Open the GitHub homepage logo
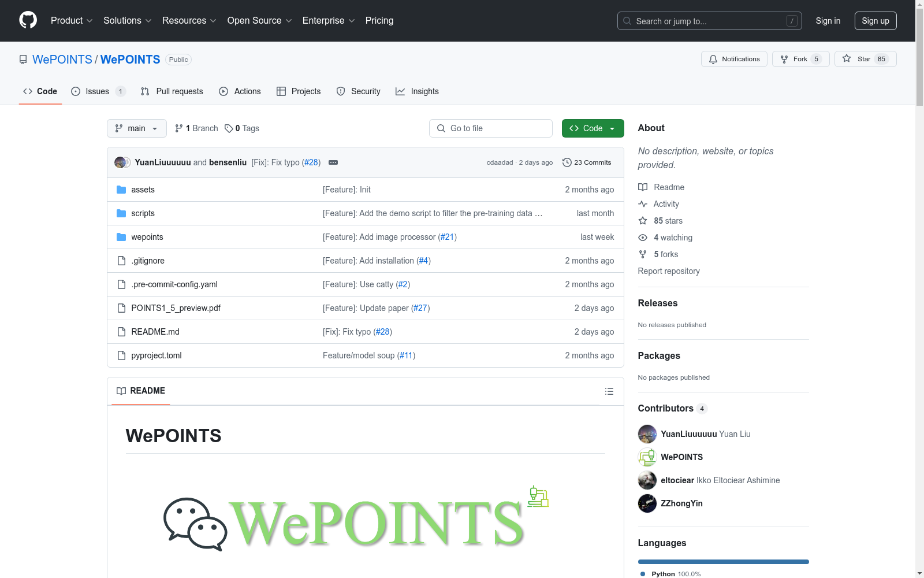The width and height of the screenshot is (924, 578). [28, 20]
